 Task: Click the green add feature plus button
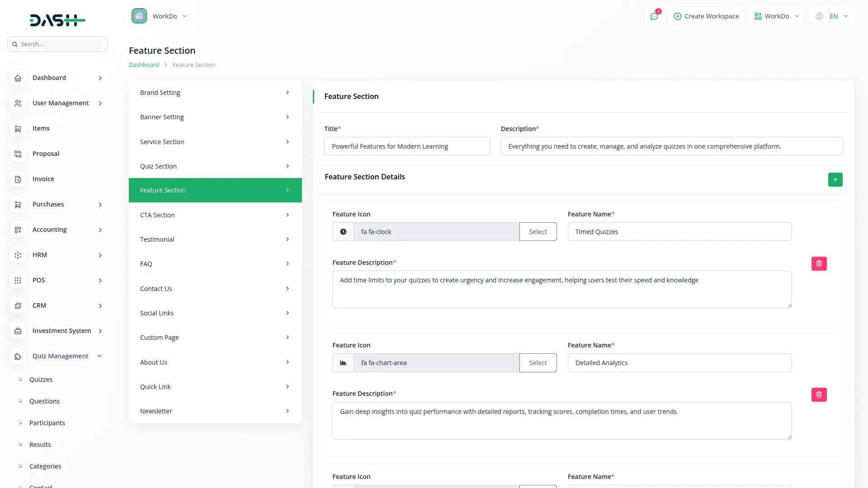click(x=835, y=180)
